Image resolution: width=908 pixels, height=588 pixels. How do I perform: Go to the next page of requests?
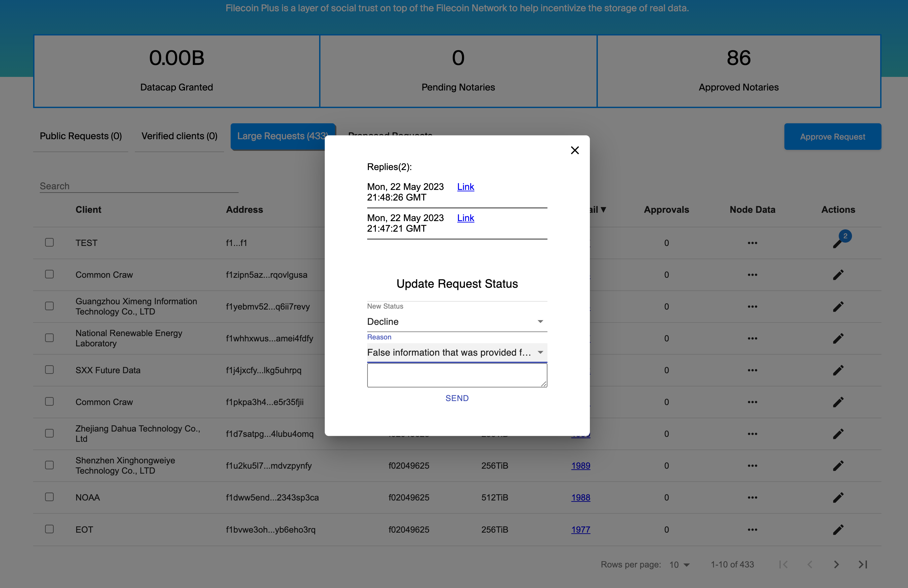point(837,564)
